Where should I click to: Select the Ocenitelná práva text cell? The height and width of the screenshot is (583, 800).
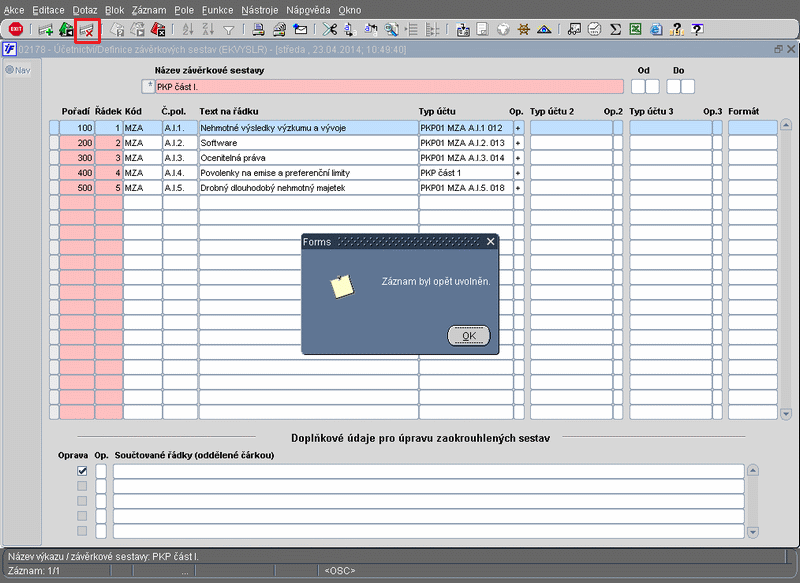coord(308,158)
